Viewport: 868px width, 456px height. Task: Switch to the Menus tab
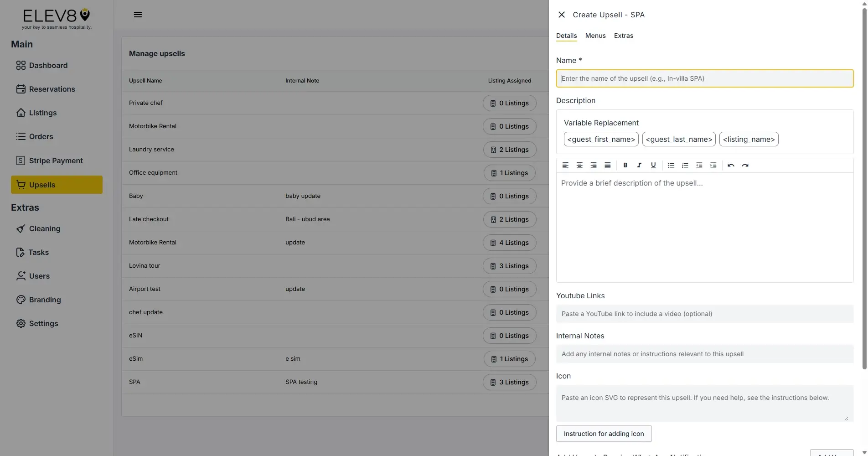point(595,36)
